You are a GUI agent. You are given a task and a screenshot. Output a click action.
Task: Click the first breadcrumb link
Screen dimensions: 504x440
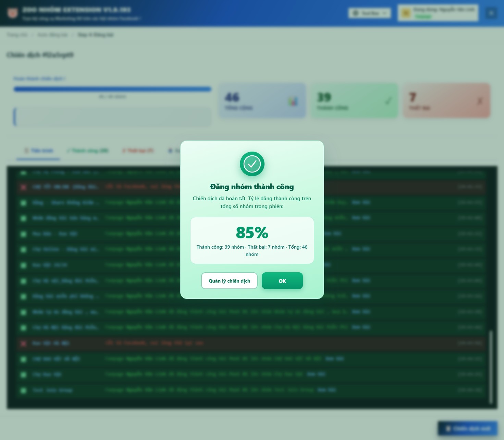click(x=17, y=35)
